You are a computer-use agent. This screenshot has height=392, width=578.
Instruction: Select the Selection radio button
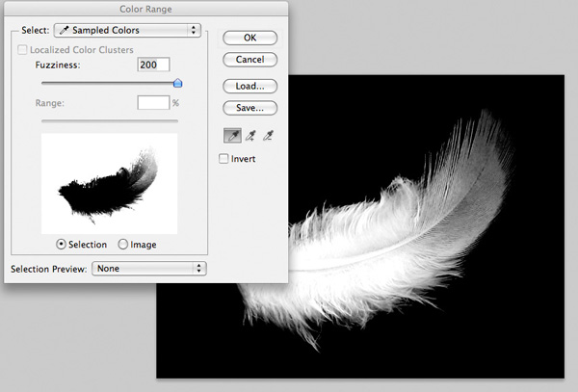pos(62,245)
